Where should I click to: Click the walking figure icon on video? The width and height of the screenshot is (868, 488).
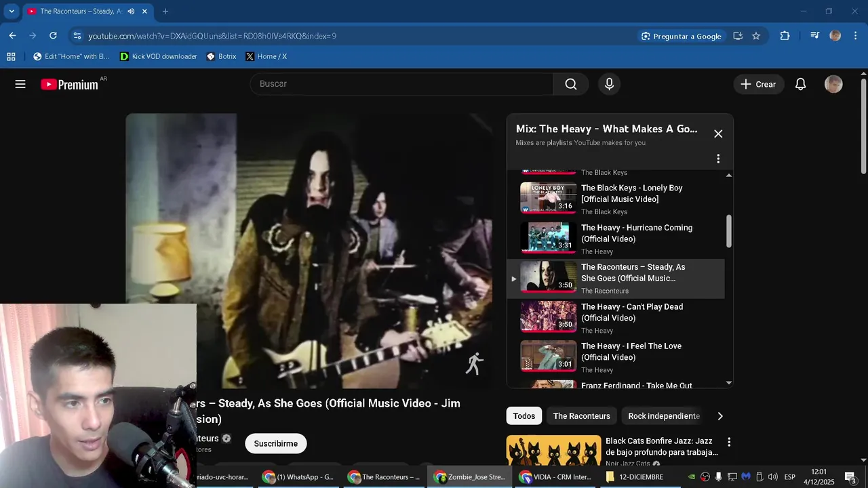(x=475, y=363)
